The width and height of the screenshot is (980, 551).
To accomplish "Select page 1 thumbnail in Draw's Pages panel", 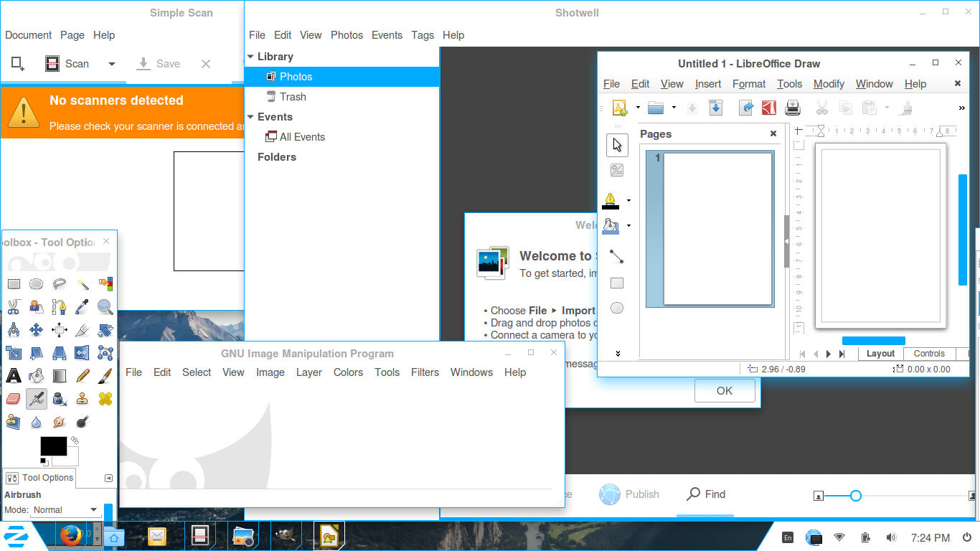I will click(709, 227).
